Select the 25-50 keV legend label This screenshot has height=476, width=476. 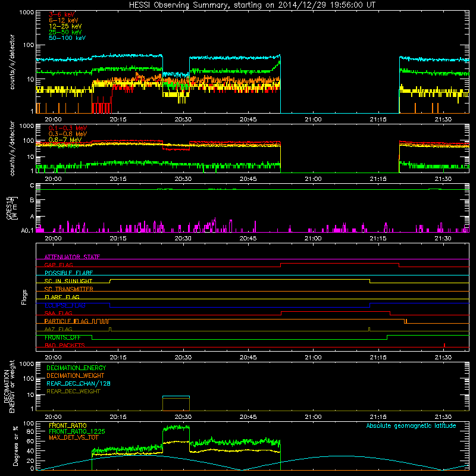click(65, 32)
